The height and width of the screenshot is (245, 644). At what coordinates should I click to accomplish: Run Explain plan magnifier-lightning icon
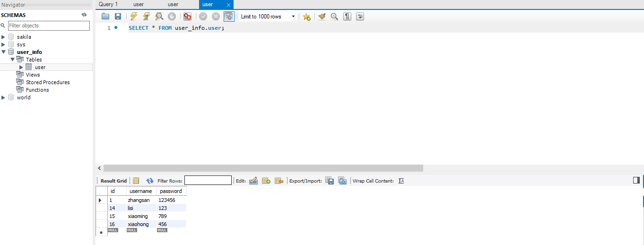[159, 17]
